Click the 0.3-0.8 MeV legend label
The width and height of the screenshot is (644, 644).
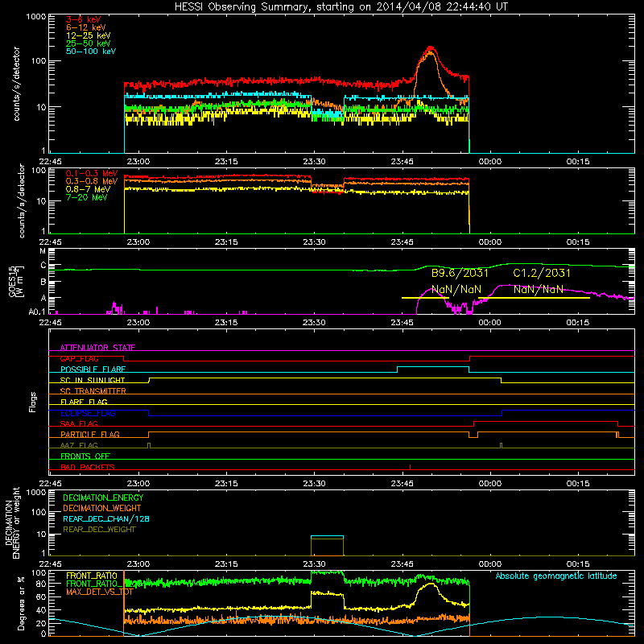click(x=92, y=181)
